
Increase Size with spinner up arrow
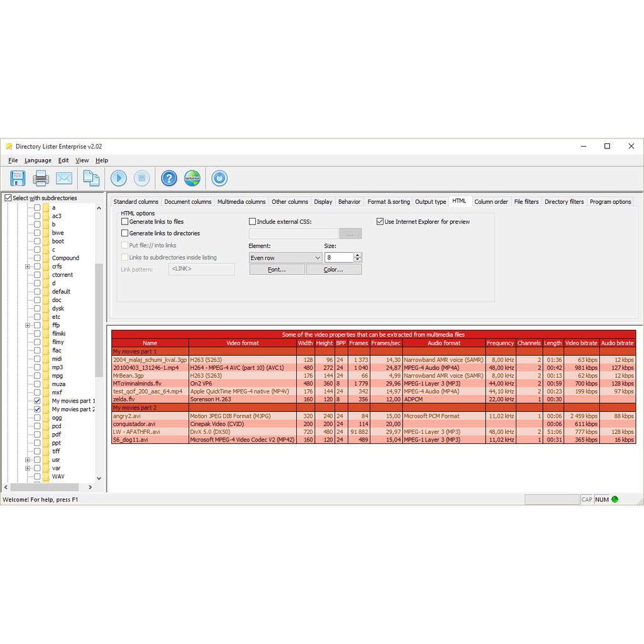tap(358, 255)
